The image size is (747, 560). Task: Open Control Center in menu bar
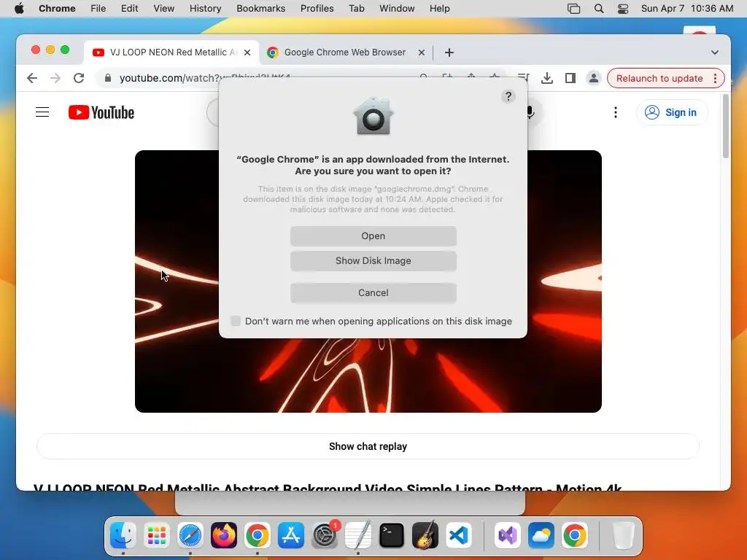(623, 9)
